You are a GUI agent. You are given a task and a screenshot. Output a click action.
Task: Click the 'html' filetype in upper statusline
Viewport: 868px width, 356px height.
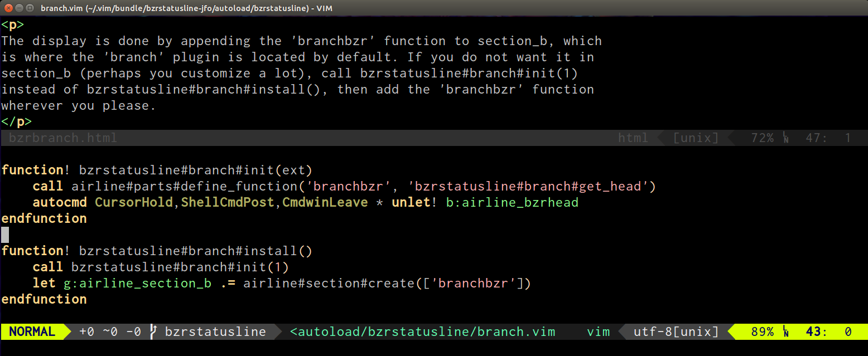[x=633, y=138]
